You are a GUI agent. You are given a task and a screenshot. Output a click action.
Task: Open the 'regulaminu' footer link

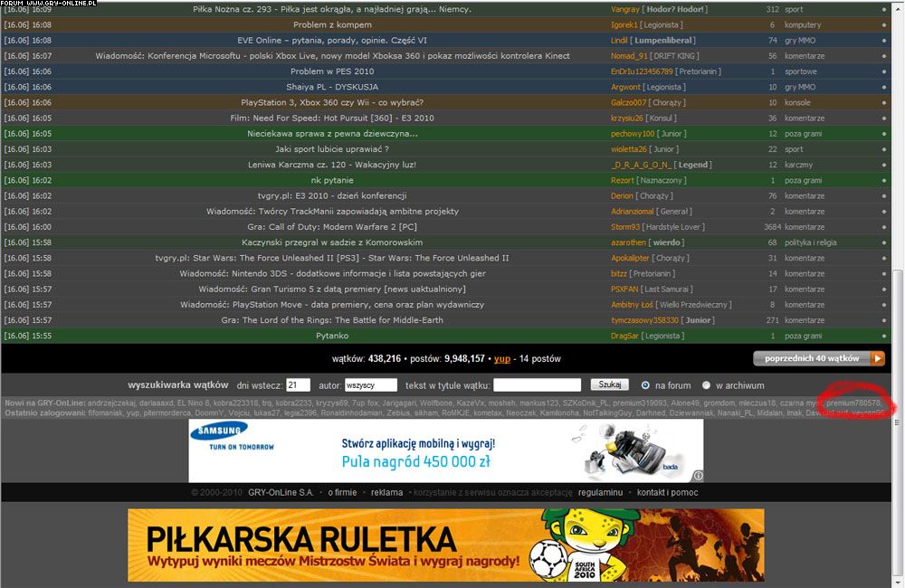point(600,492)
